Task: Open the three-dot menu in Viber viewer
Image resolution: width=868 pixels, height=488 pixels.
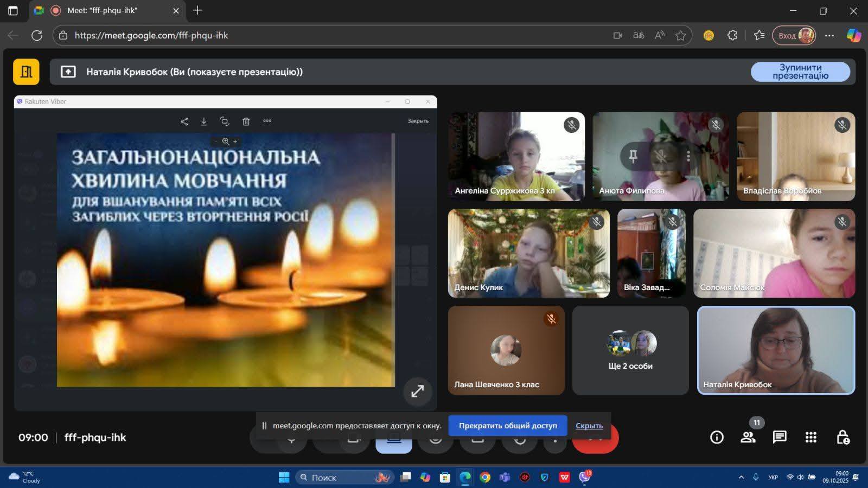Action: (267, 121)
